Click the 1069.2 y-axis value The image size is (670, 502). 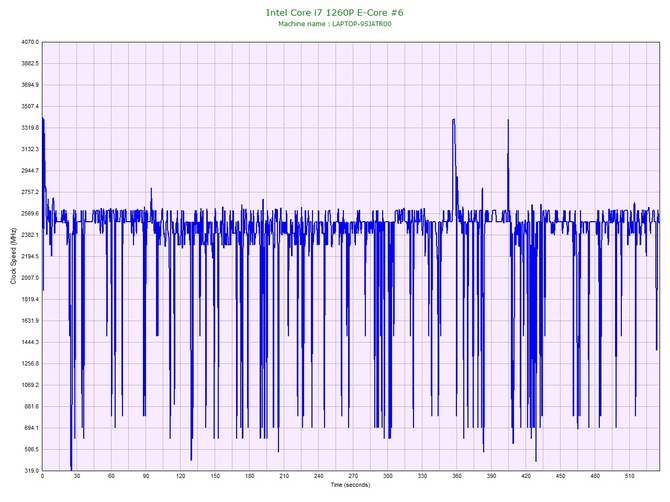[30, 385]
